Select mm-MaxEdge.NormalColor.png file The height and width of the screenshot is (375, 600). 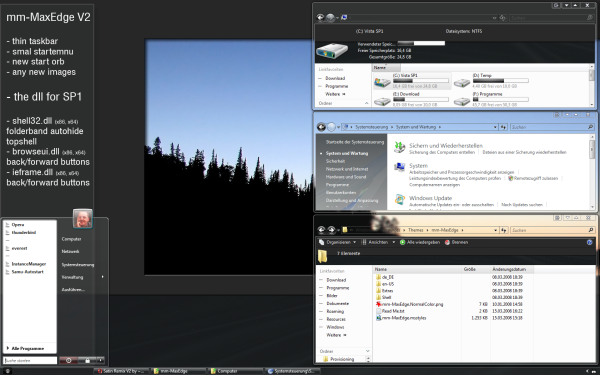[409, 305]
